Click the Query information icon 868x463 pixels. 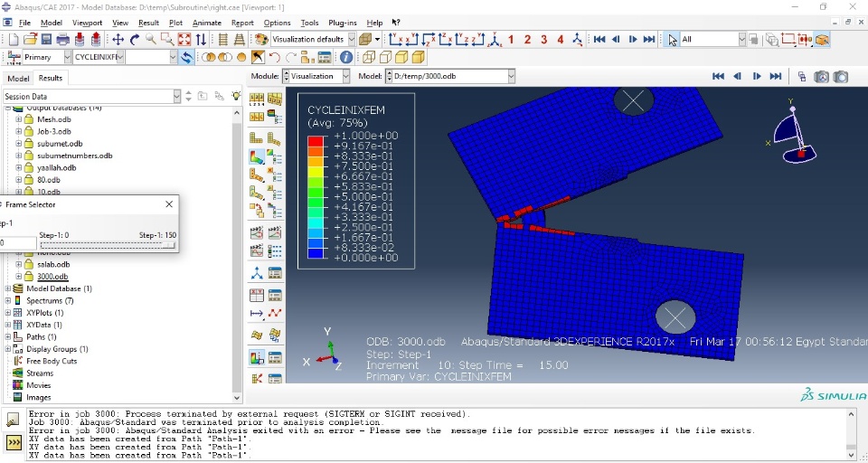click(x=346, y=57)
